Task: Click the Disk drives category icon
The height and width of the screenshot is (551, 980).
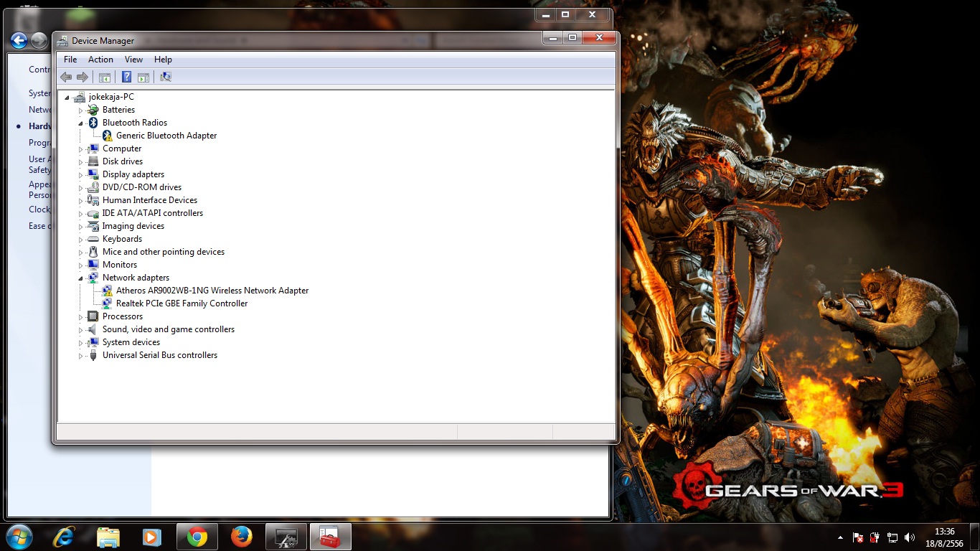Action: click(x=93, y=161)
